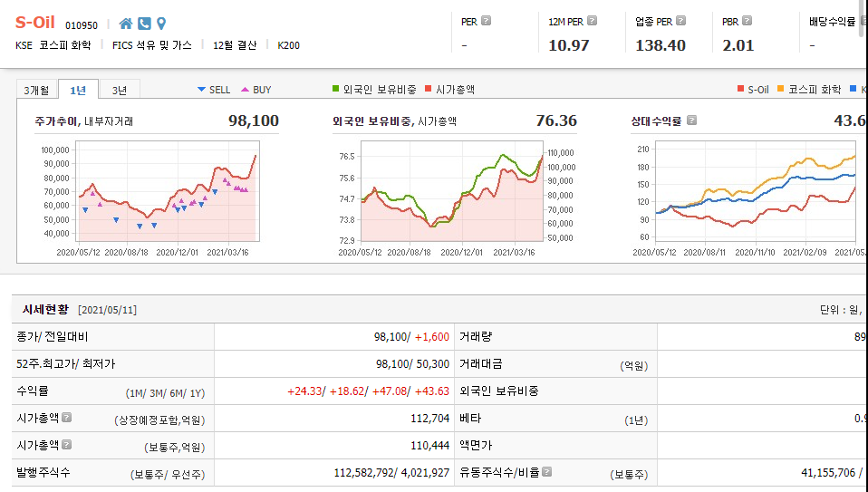Click the BUY legend marker
868x492 pixels.
coord(245,89)
